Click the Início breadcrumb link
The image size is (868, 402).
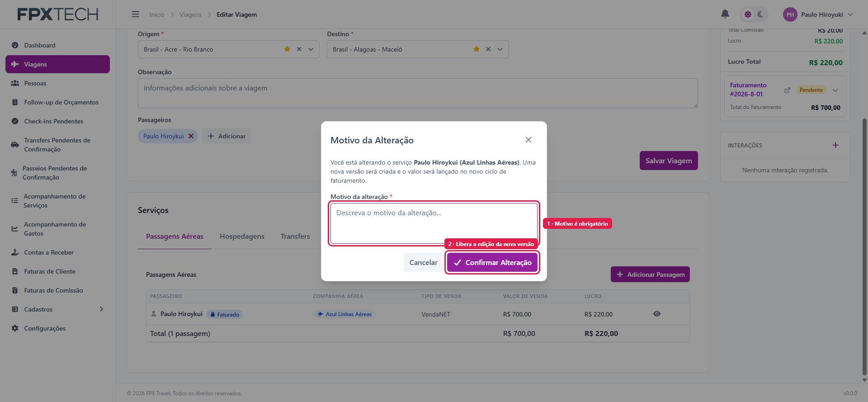pos(157,14)
